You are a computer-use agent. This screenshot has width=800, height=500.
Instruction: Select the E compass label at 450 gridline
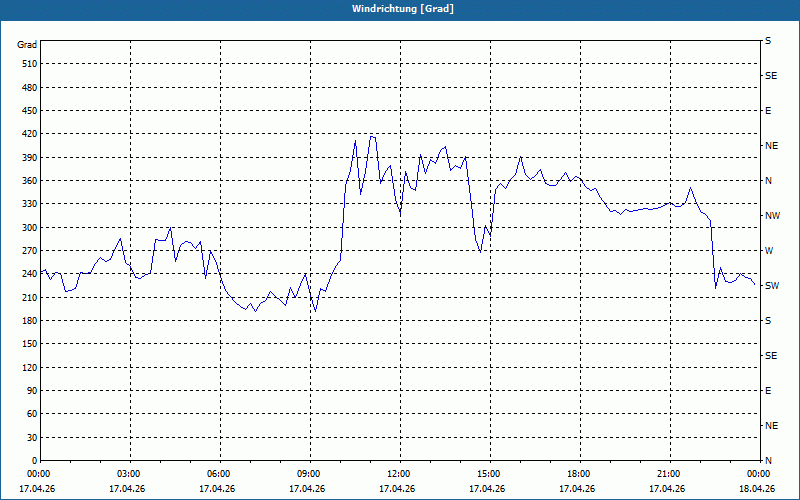pos(768,111)
